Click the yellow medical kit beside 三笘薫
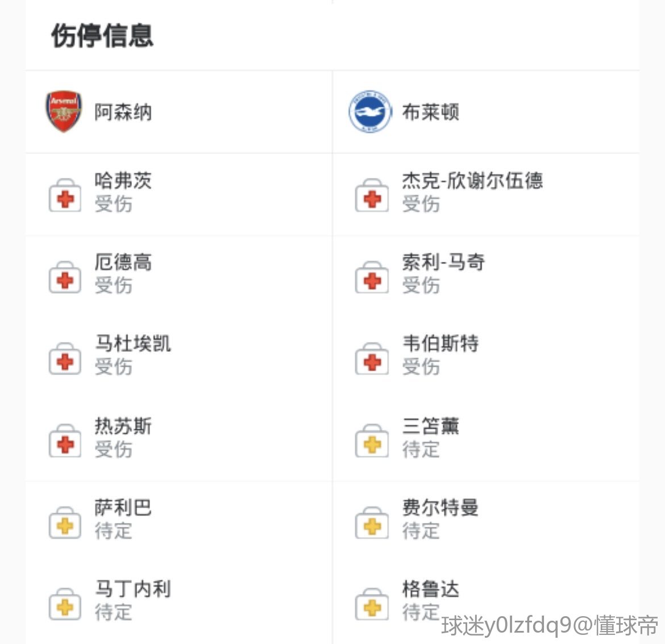Image resolution: width=665 pixels, height=644 pixels. click(x=372, y=441)
